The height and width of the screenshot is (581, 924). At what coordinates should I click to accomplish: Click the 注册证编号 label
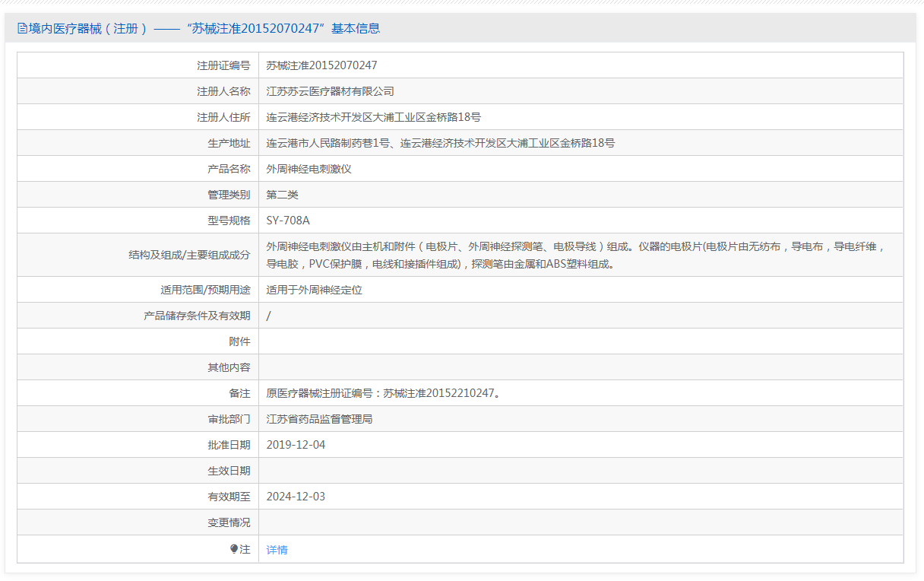coord(223,65)
